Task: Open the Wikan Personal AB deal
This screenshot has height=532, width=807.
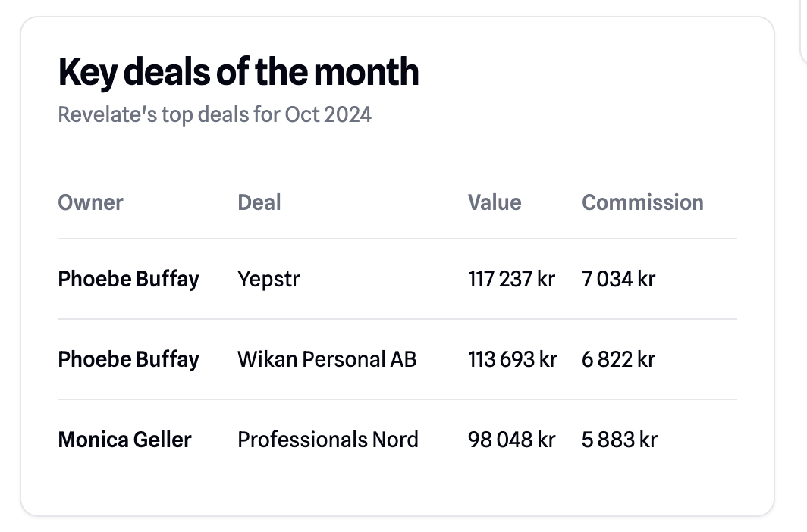Action: tap(327, 359)
